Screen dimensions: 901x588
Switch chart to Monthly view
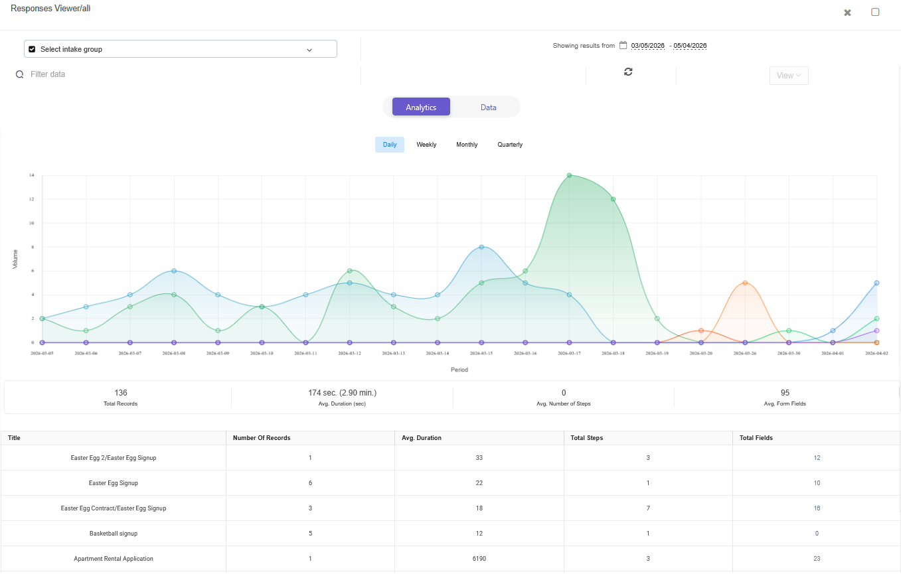tap(467, 145)
